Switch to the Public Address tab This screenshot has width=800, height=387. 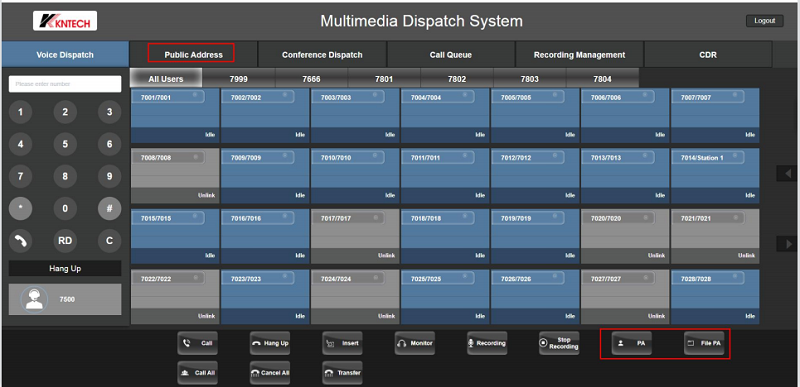[193, 55]
